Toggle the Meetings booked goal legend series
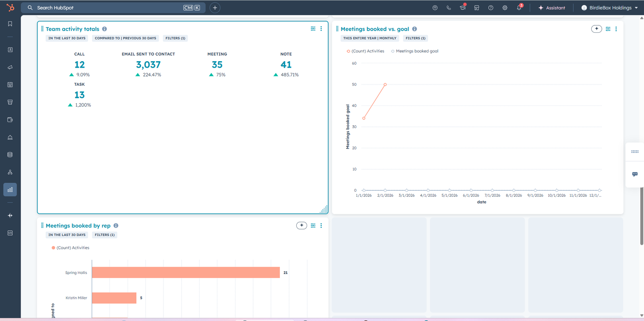 click(x=415, y=51)
